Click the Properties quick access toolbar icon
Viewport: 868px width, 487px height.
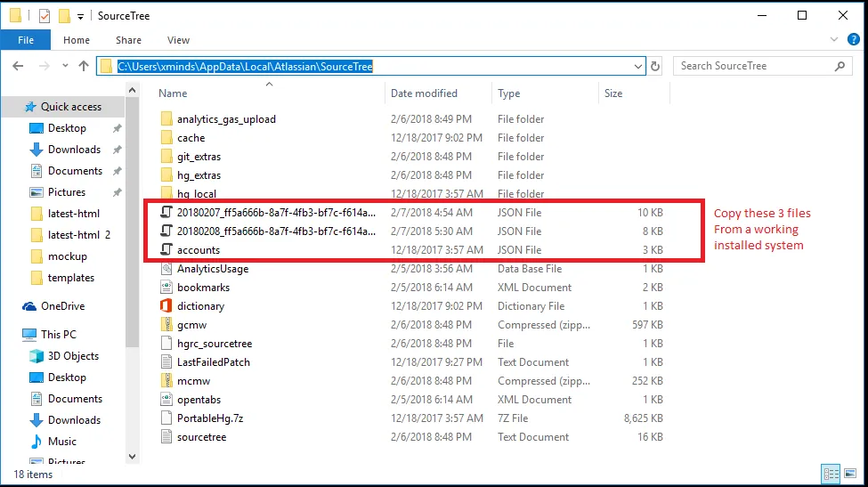coord(45,16)
